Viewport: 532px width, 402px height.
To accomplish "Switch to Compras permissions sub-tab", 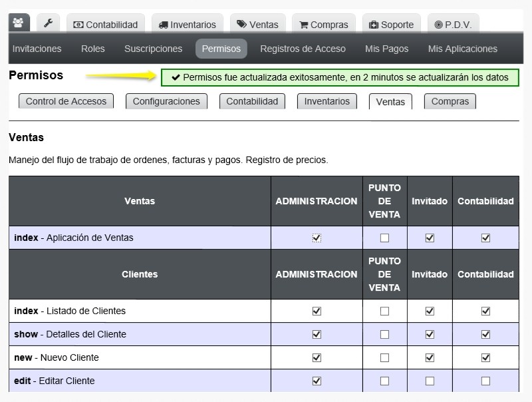I will pos(450,101).
